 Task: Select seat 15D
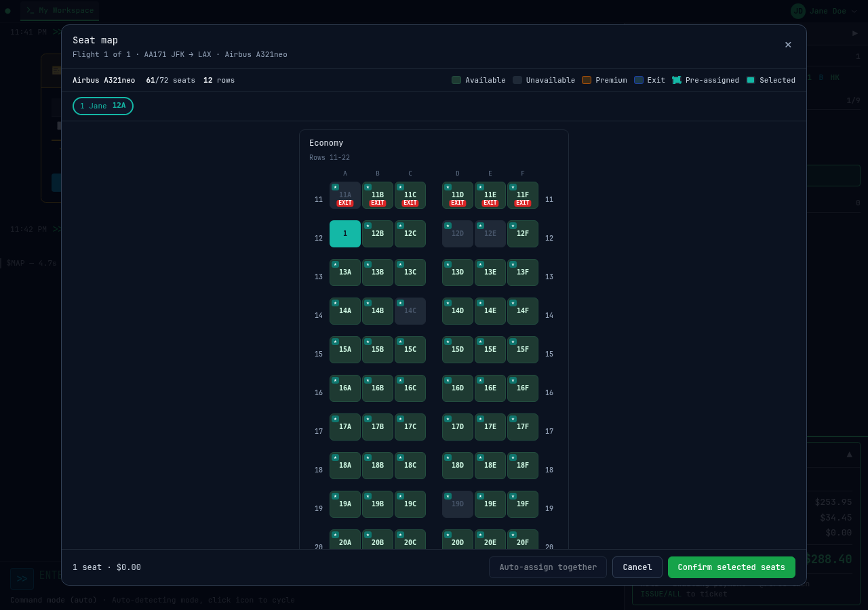pos(458,350)
